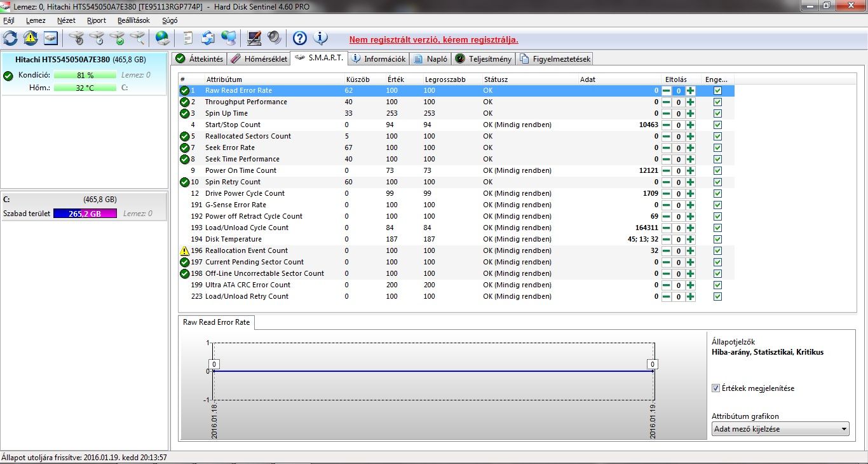Uncheck the Disk Temperature enable checkbox
Viewport: 868px width, 464px height.
pyautogui.click(x=717, y=240)
